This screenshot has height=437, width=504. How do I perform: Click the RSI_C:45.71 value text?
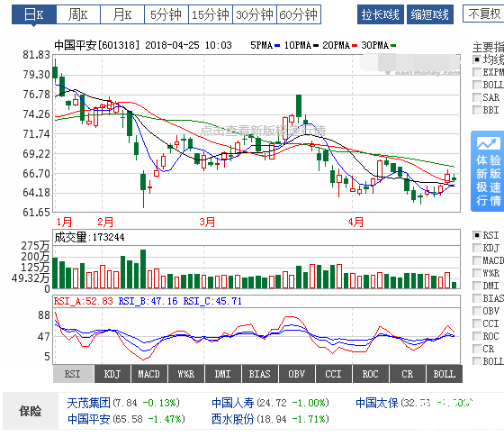212,301
